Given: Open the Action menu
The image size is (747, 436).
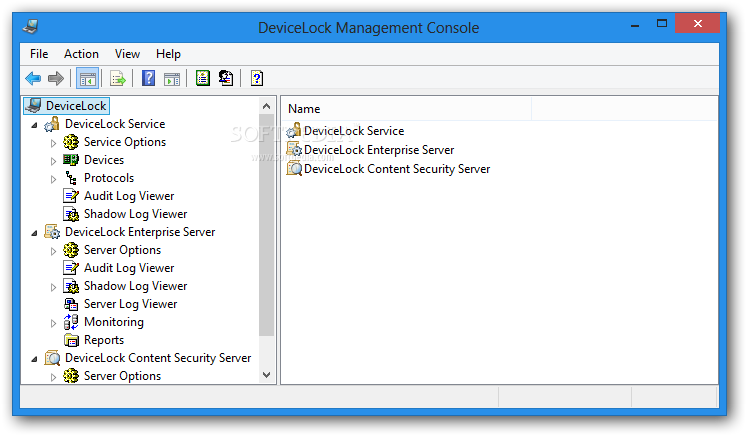Looking at the screenshot, I should click(x=81, y=54).
